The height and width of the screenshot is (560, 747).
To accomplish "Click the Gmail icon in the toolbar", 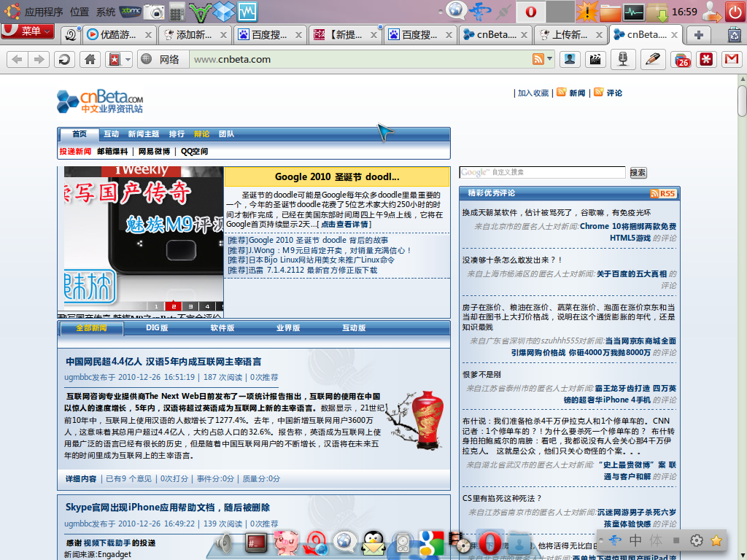I will (731, 60).
